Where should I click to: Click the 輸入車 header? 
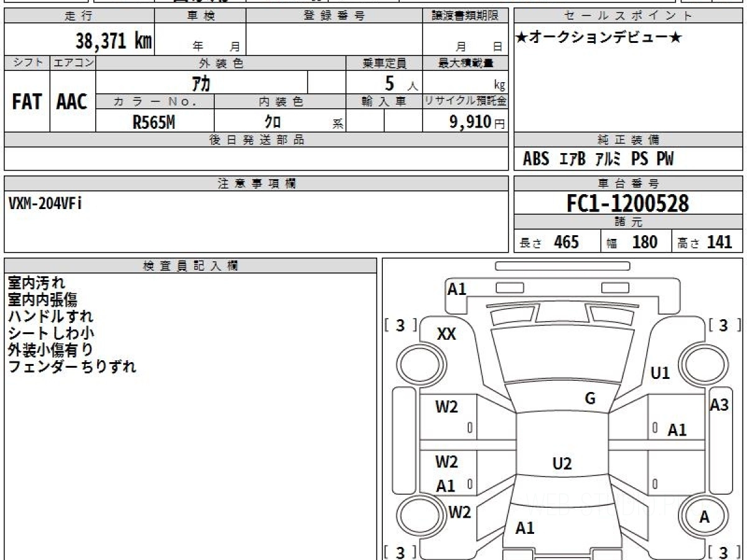[384, 101]
